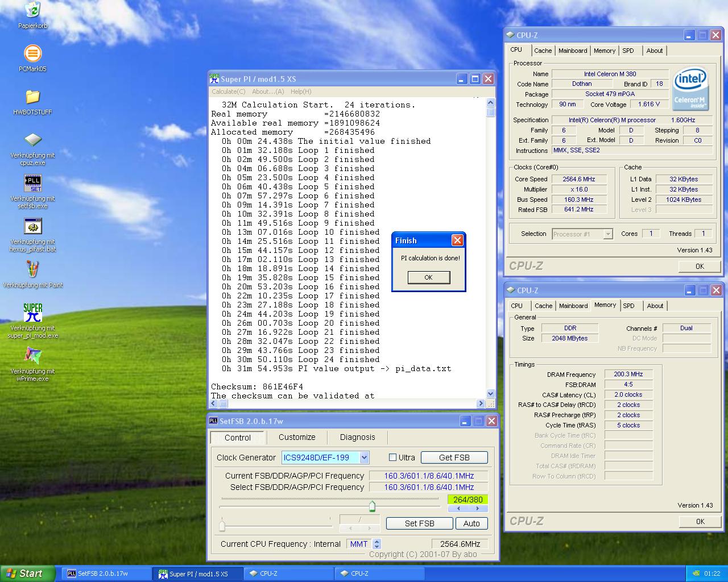Click Super PI / mod1.5 XS taskbar button

point(198,574)
